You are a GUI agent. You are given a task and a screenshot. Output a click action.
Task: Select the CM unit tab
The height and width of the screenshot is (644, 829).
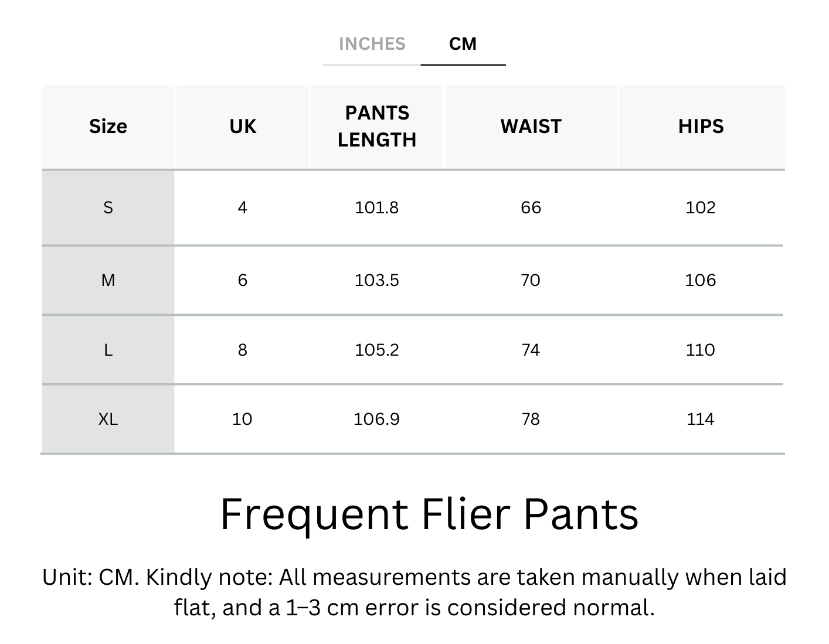pos(463,44)
